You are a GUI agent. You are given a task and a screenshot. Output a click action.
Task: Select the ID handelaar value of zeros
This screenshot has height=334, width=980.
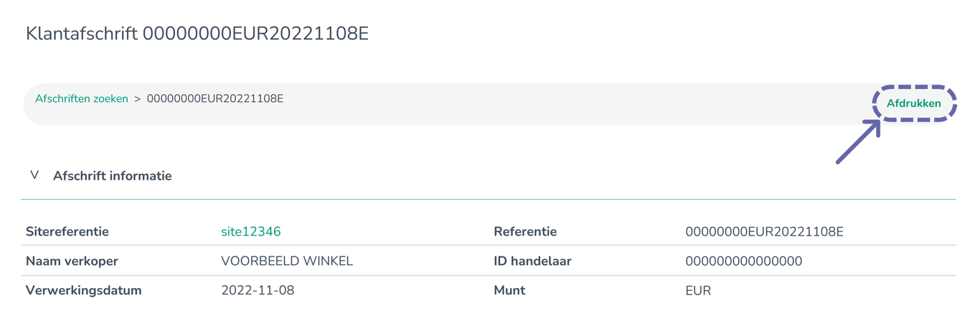pos(743,261)
